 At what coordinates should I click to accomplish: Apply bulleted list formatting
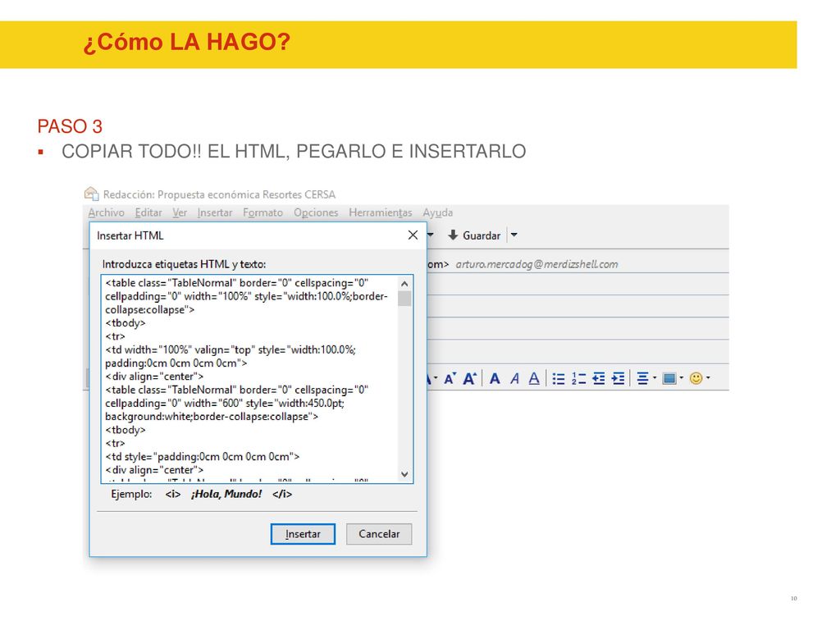[558, 379]
